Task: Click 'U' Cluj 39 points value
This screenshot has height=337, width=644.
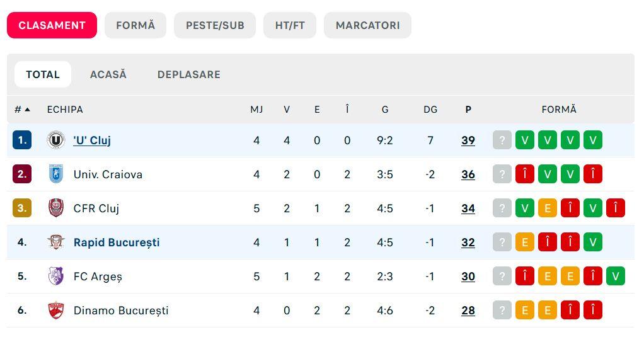Action: [x=468, y=140]
